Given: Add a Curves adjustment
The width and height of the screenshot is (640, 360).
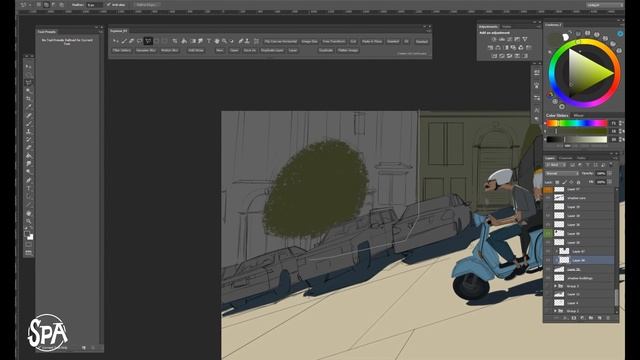Looking at the screenshot, I should coord(510,40).
